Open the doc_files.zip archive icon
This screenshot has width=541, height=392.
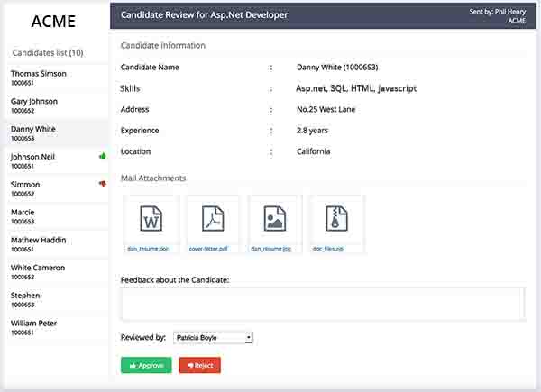[336, 219]
